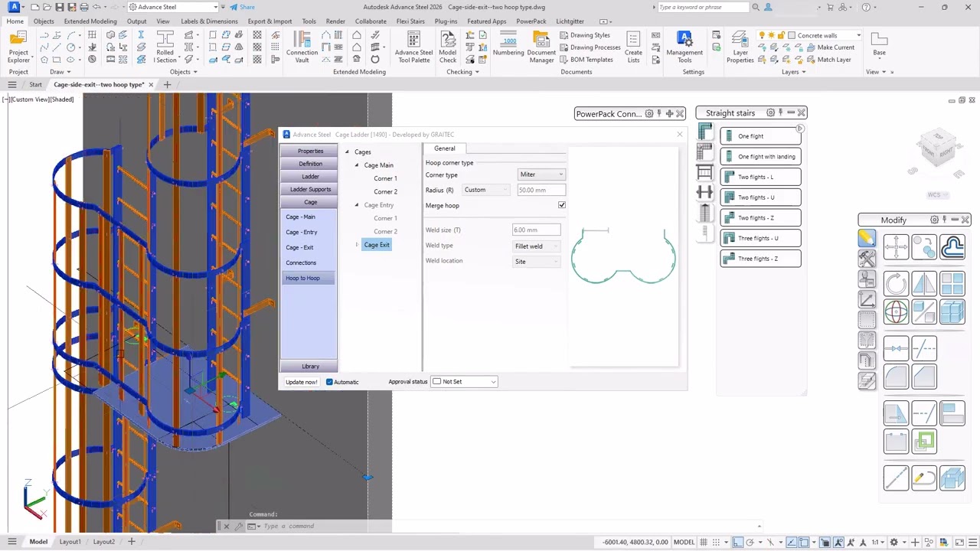The image size is (980, 551).
Task: Launch the Numbering command
Action: [508, 44]
